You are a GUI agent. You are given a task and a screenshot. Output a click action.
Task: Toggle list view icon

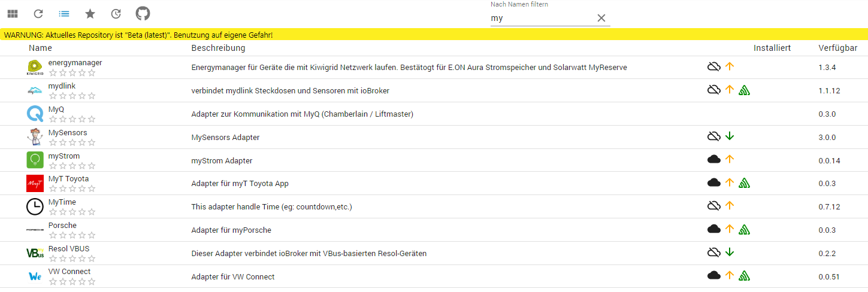[64, 13]
